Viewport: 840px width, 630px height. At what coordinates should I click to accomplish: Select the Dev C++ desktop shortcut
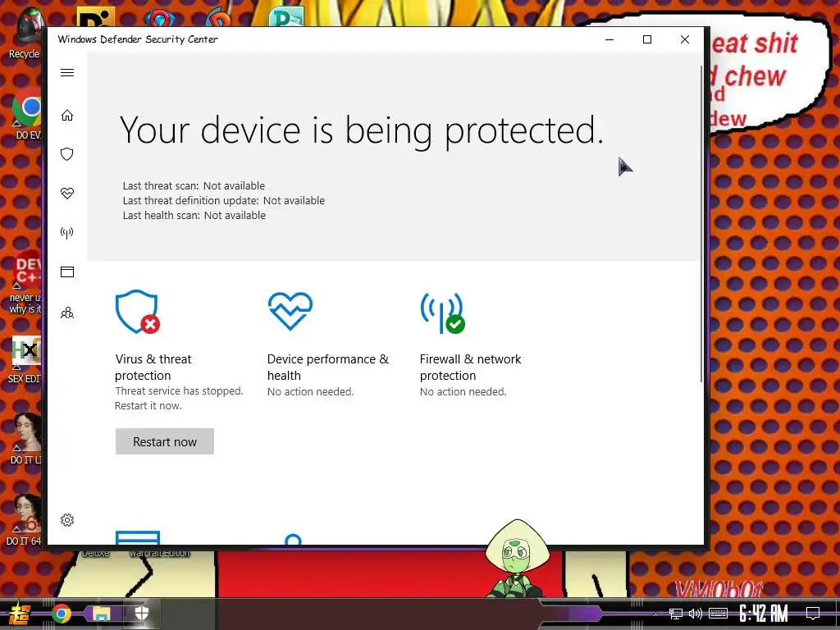(25, 283)
